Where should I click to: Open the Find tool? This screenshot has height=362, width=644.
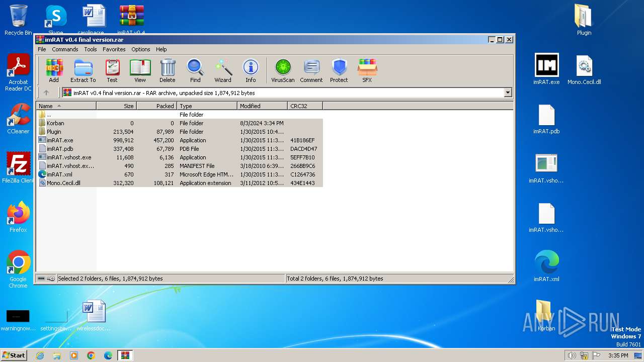[x=195, y=70]
